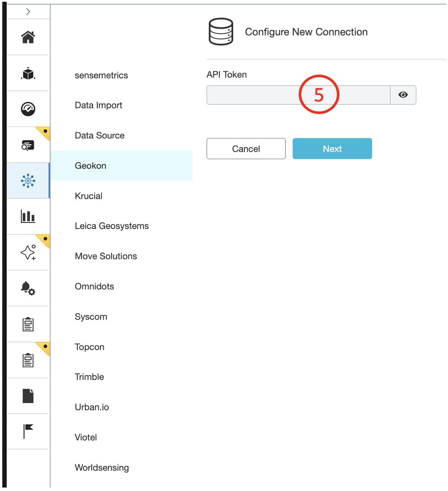Open the alert bell settings icon
This screenshot has width=448, height=491.
(x=28, y=288)
